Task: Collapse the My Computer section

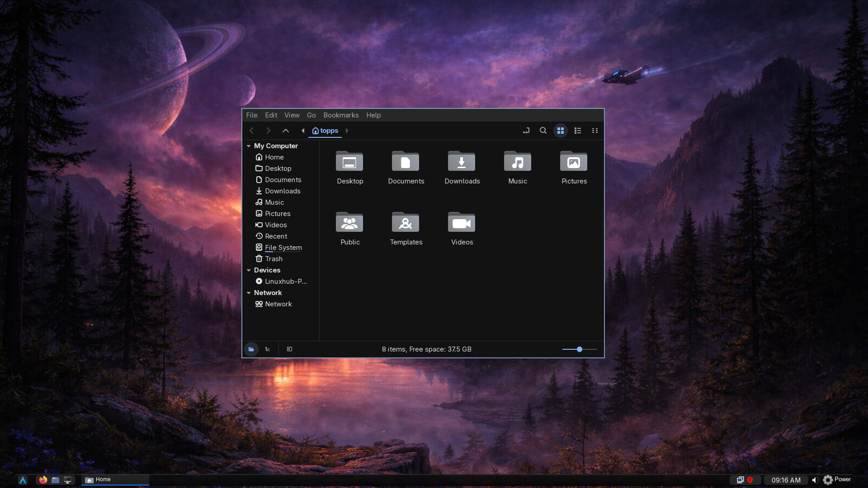Action: click(x=249, y=146)
